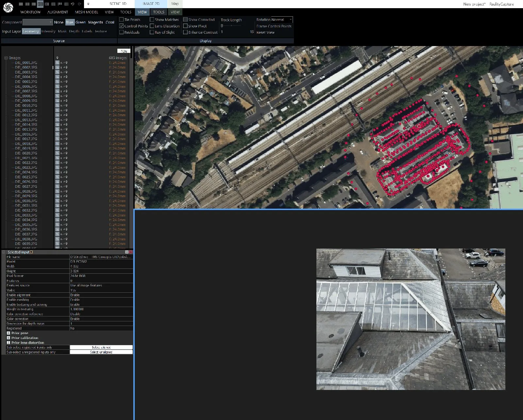The width and height of the screenshot is (523, 420).
Task: Toggle the Show Matches checkbox
Action: point(152,20)
